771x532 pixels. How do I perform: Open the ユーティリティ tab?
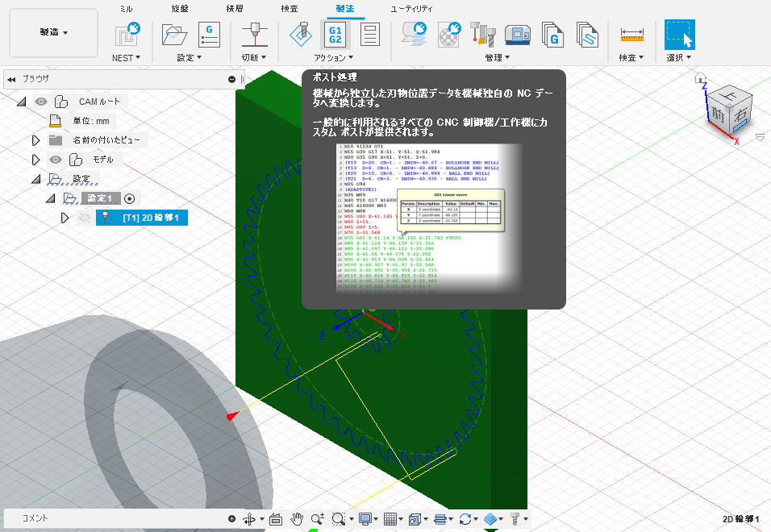(411, 8)
